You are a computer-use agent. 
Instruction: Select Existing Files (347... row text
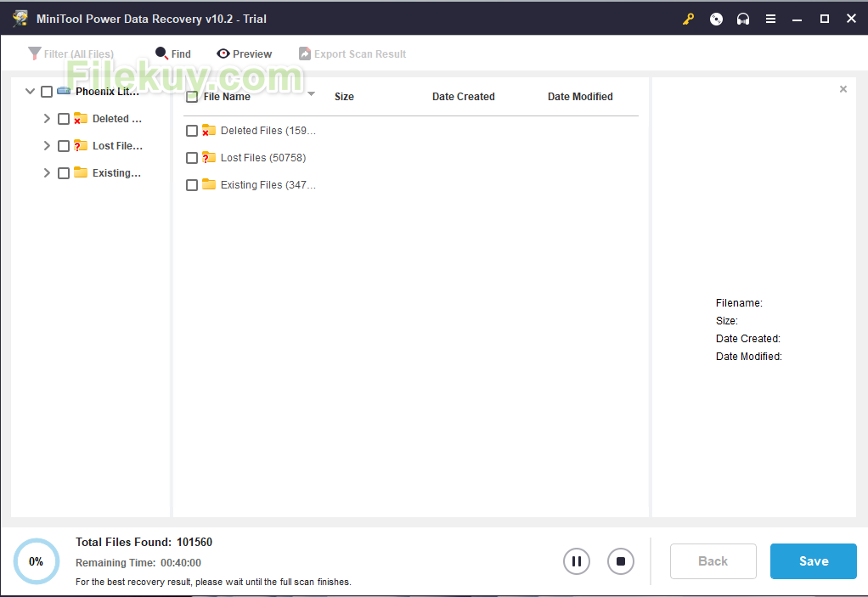click(268, 185)
